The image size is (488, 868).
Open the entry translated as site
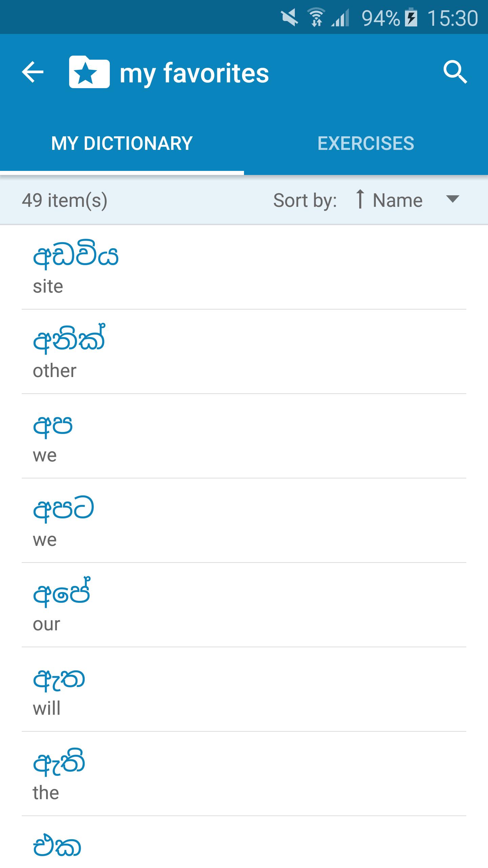click(x=244, y=267)
